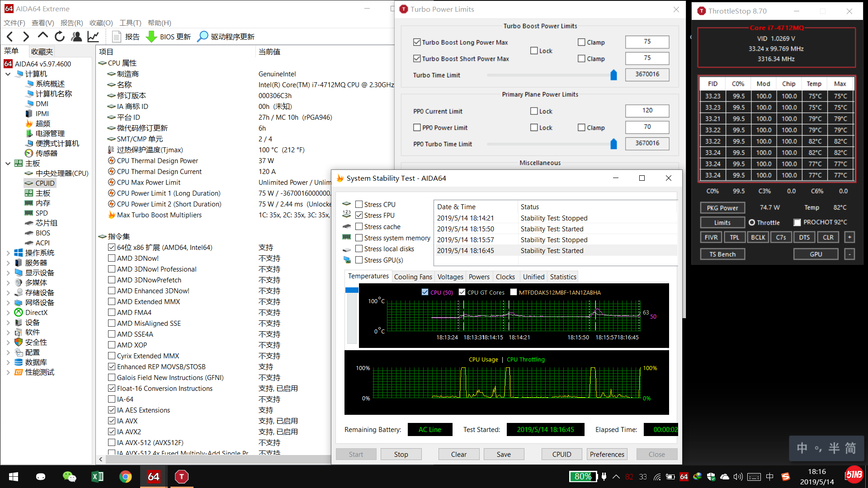The width and height of the screenshot is (868, 488).
Task: Open the 文件(F) menu
Action: point(14,23)
